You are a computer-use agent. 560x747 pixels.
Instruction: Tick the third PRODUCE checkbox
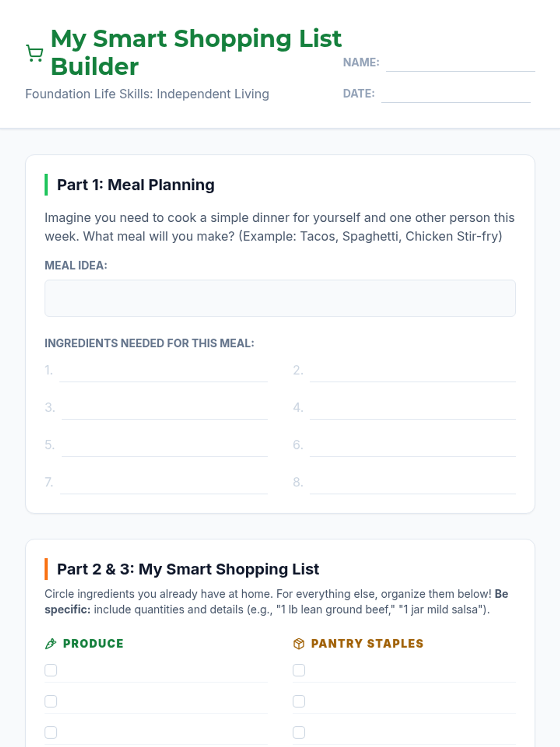point(51,732)
